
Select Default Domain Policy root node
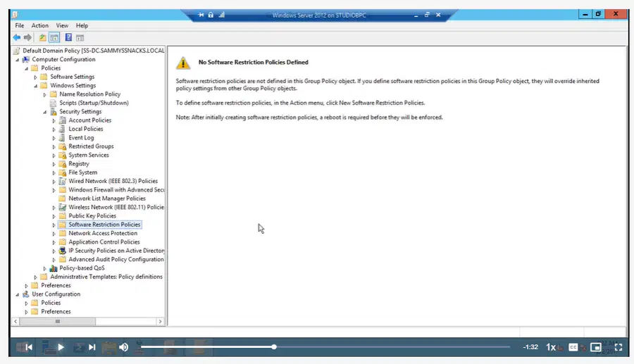[x=94, y=51]
